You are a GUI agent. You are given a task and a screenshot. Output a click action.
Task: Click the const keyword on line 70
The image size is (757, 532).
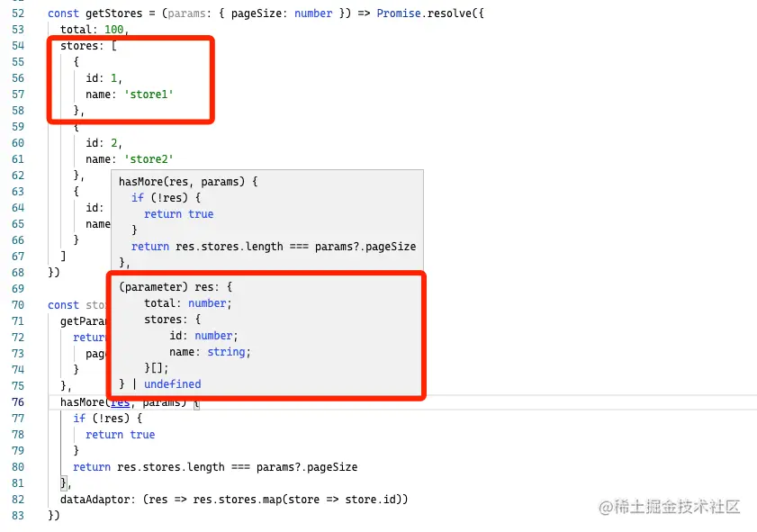(x=63, y=305)
